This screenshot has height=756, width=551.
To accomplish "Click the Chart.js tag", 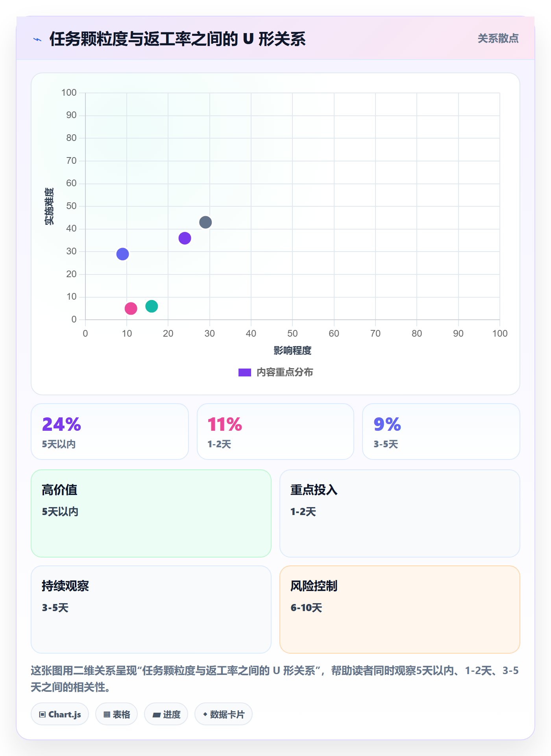I will point(60,714).
